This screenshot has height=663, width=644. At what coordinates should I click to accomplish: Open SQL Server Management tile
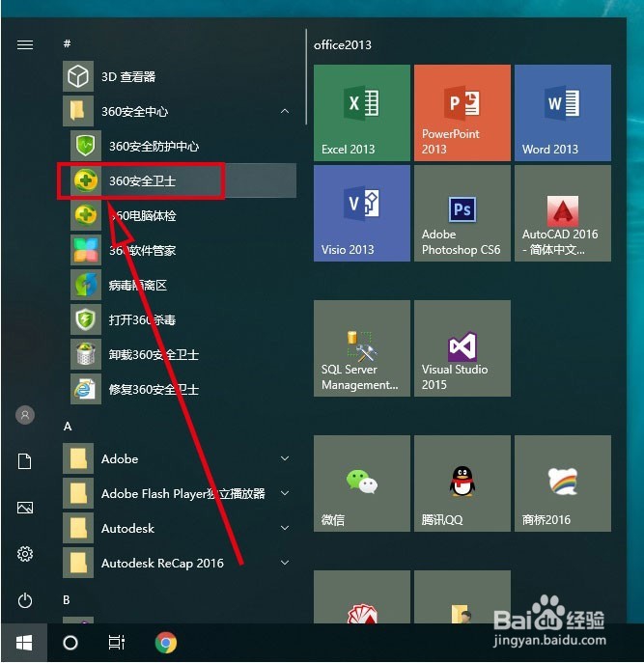coord(362,348)
